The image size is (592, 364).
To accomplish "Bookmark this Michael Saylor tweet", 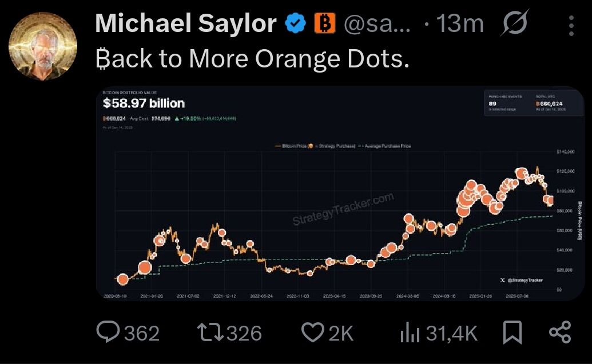I will 512,333.
